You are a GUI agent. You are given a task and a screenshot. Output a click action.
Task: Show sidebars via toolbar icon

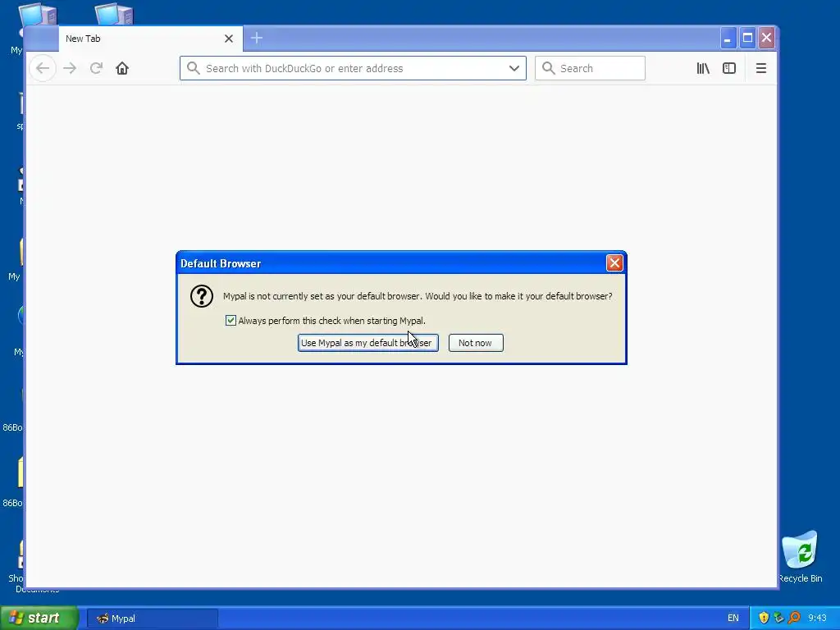[x=729, y=68]
